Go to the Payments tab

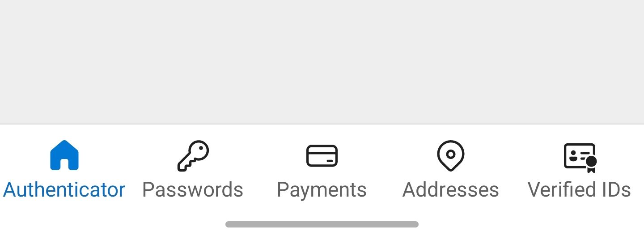[322, 170]
